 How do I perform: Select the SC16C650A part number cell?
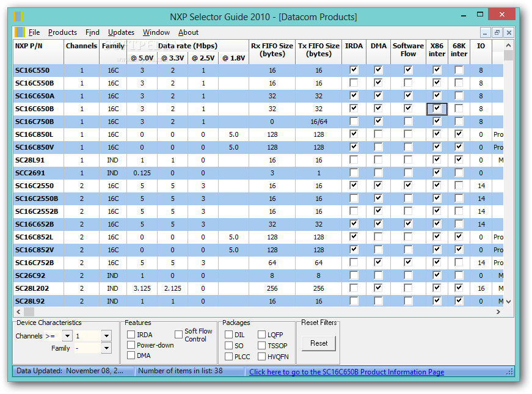[38, 96]
